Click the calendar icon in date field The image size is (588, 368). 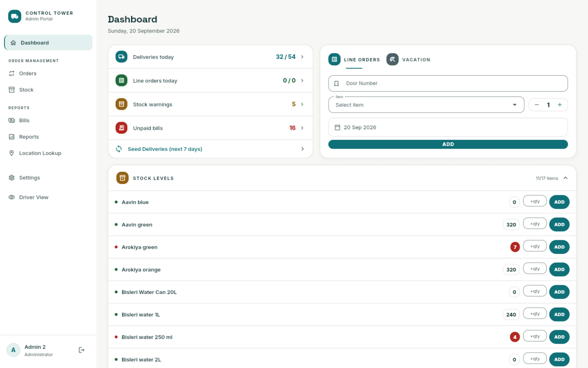pos(337,127)
